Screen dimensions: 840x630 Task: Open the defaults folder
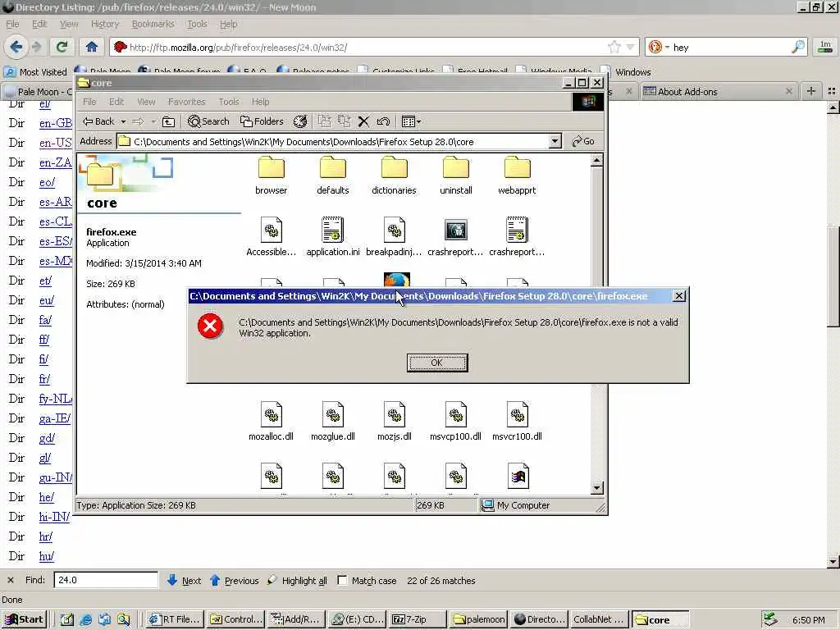[x=333, y=176]
